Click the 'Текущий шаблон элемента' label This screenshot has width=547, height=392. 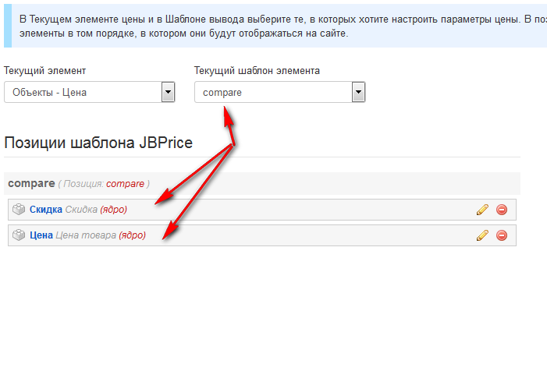pyautogui.click(x=257, y=71)
